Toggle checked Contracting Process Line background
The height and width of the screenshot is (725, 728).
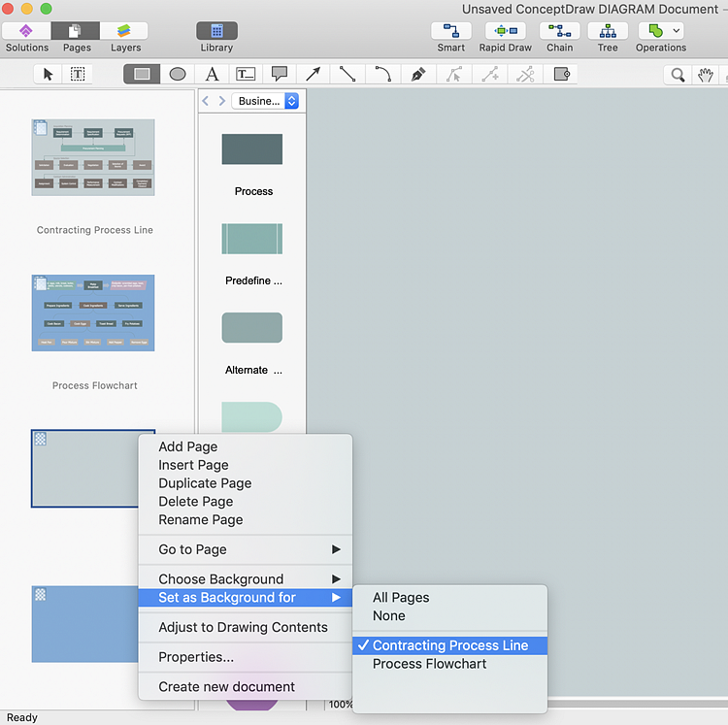(449, 645)
